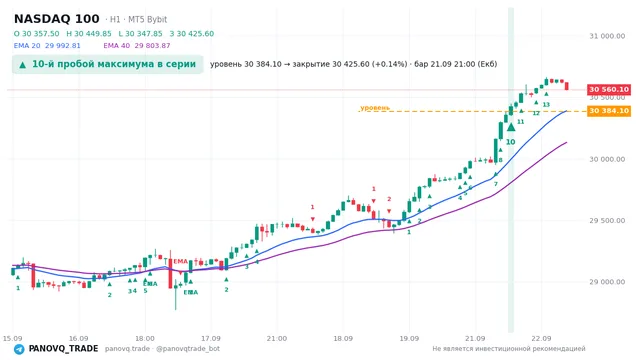Click the 17.09 date axis label
This screenshot has width=640, height=360.
click(x=211, y=338)
